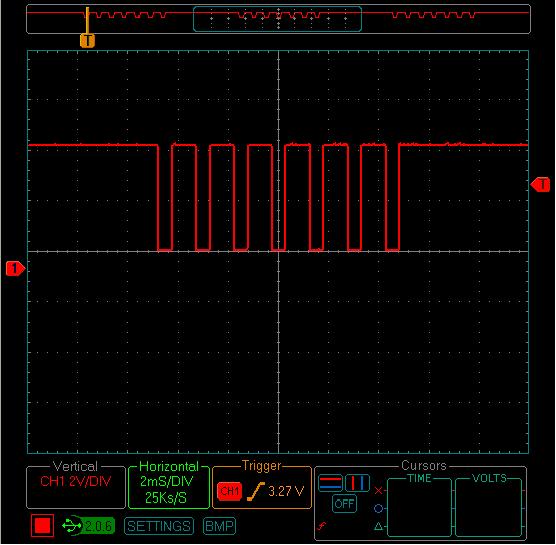Click the channel 1 ground reference marker

pyautogui.click(x=15, y=268)
